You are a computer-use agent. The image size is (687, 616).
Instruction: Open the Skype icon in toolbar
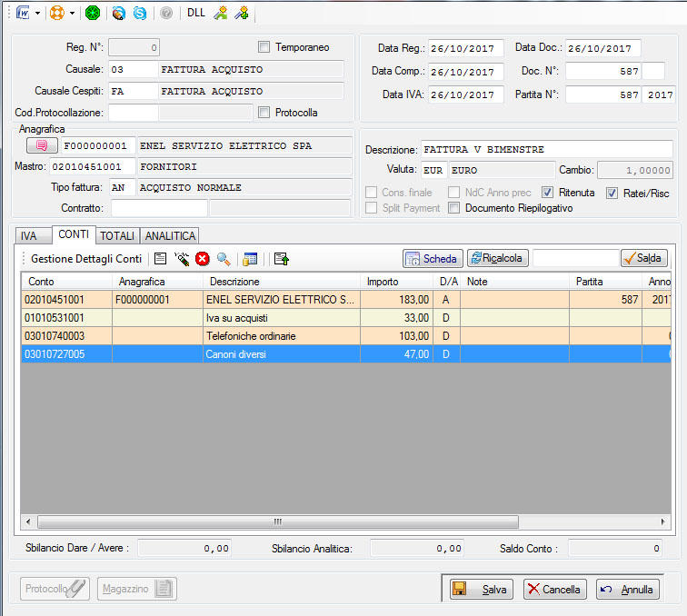tap(140, 13)
